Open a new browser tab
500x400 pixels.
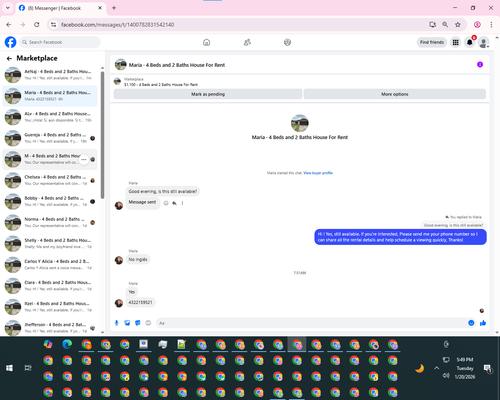coord(114,8)
